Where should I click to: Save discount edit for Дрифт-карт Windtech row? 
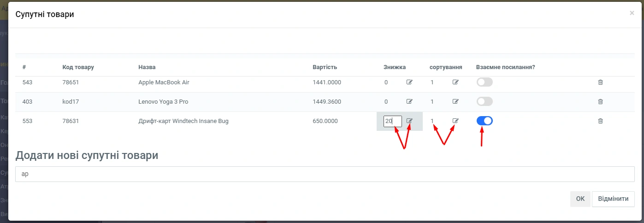[409, 121]
